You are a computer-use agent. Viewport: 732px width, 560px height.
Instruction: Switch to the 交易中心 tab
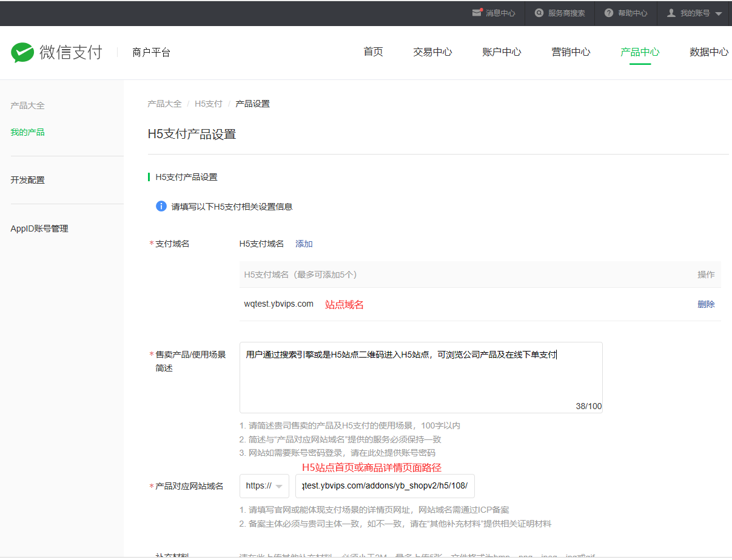tap(432, 52)
